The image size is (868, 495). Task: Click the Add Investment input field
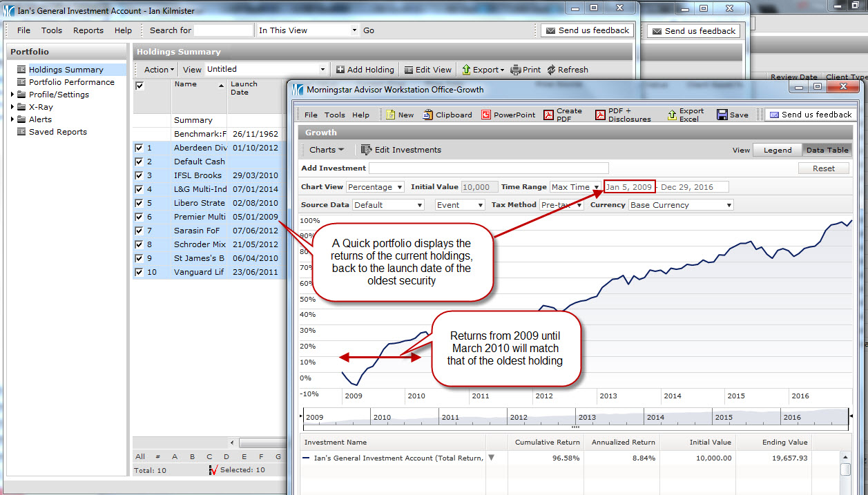tap(489, 168)
